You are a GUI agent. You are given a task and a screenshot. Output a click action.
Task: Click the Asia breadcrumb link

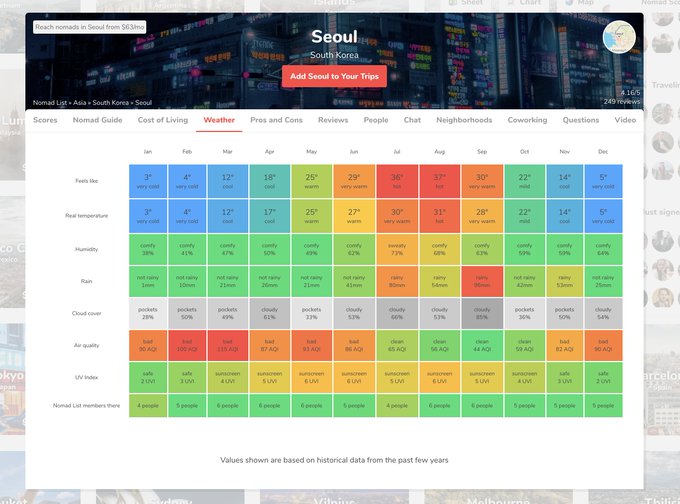tap(79, 103)
